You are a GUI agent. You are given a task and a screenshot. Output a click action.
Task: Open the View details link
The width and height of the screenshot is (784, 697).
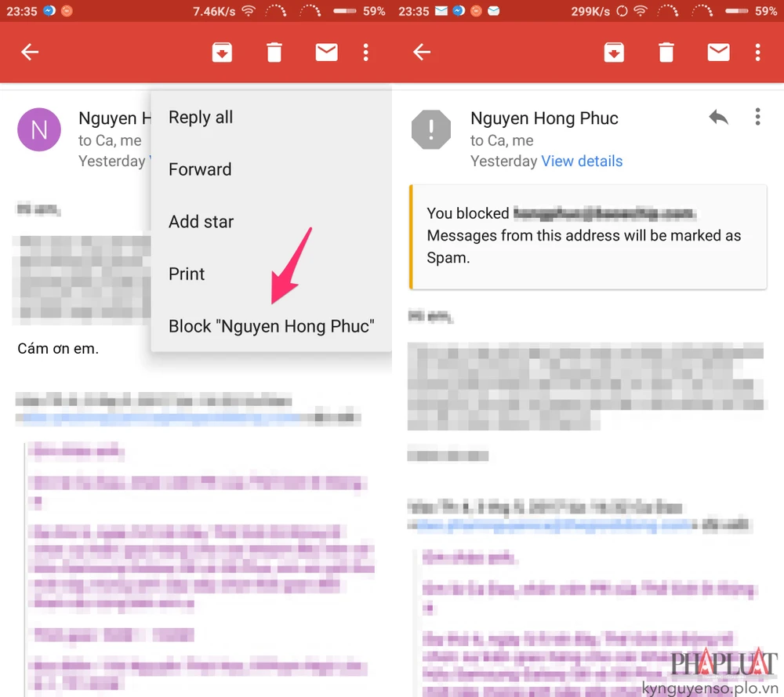click(582, 162)
